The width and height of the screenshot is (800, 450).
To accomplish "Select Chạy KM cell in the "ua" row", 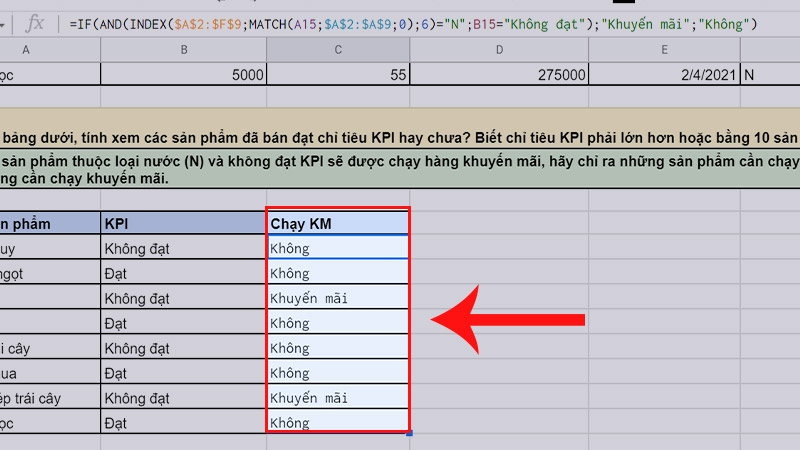I will click(337, 373).
